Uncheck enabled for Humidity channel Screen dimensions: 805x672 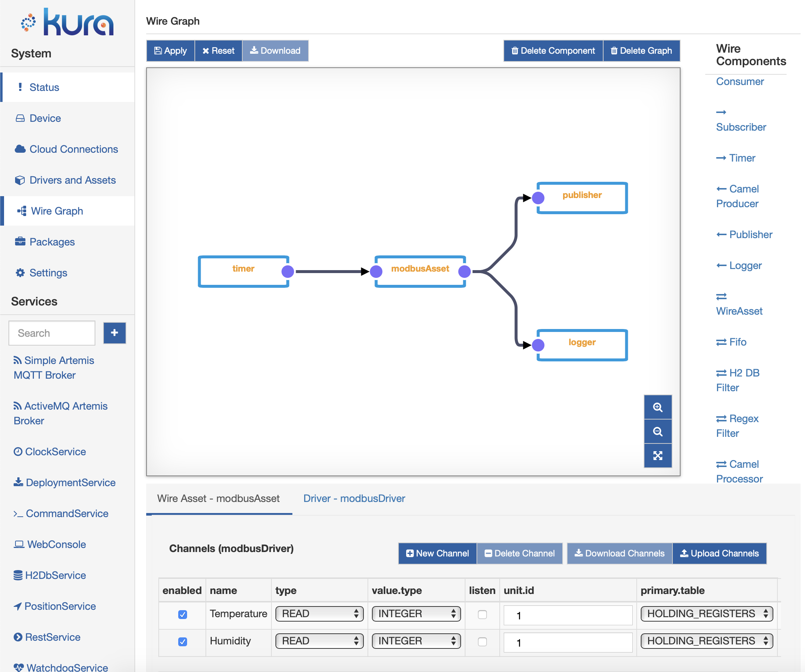[x=182, y=641]
